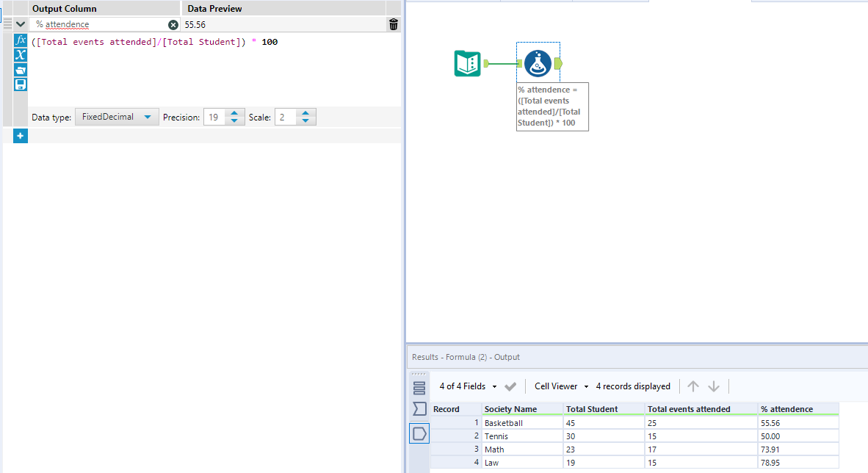Open the Columns and Constants panel

[21, 55]
